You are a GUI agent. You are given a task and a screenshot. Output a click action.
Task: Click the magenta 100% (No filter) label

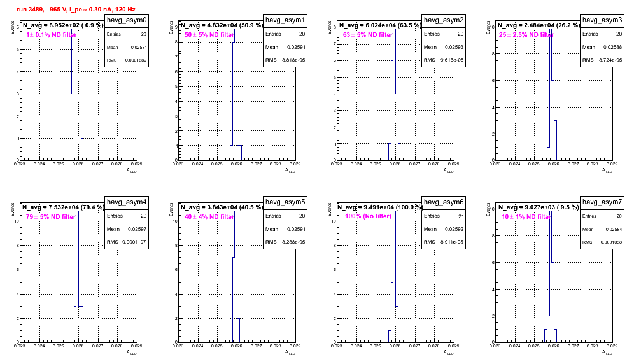pos(369,216)
